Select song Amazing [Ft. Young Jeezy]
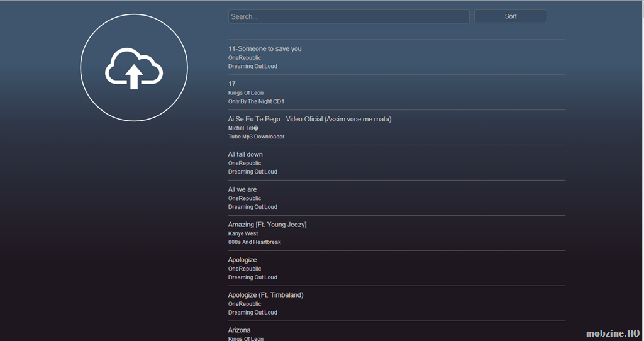This screenshot has width=644, height=341. [267, 225]
